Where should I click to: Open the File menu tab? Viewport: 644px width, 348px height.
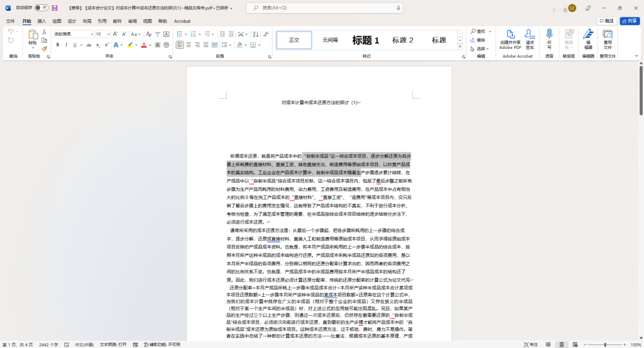pos(11,21)
